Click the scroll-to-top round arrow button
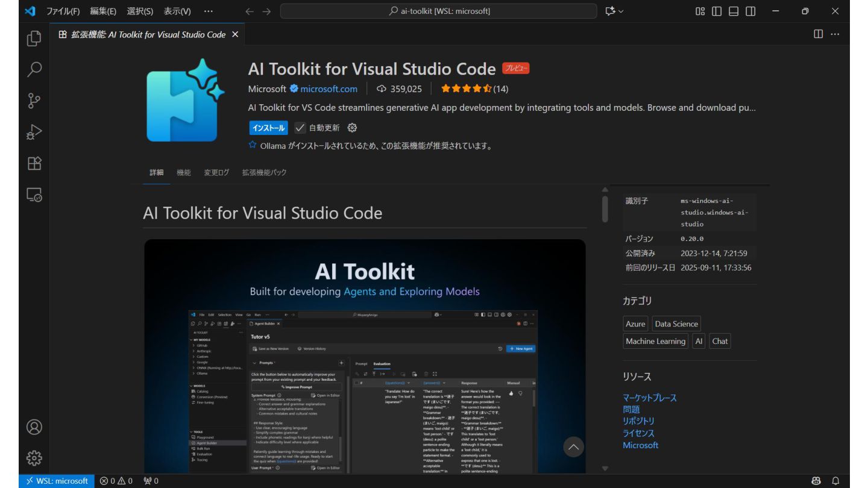This screenshot has height=488, width=868. [x=574, y=447]
